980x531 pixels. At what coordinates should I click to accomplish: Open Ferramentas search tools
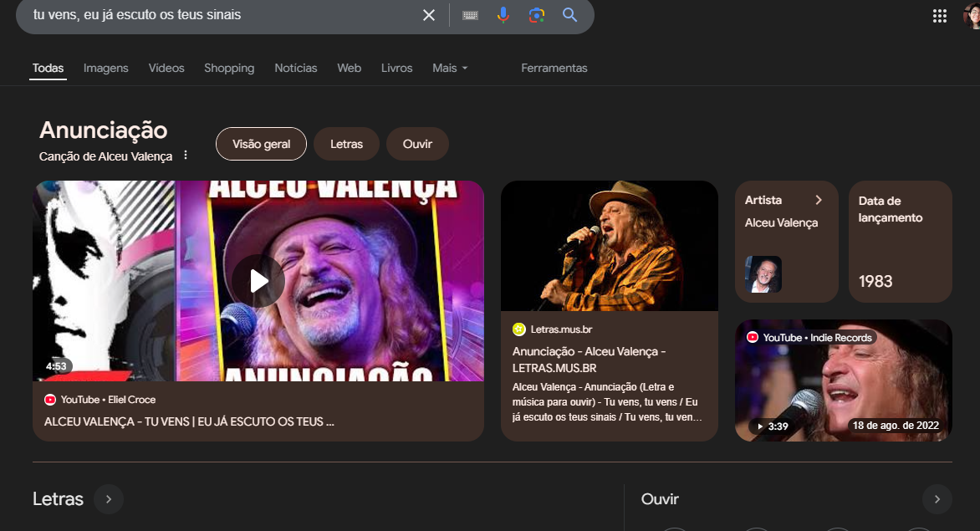pyautogui.click(x=554, y=68)
